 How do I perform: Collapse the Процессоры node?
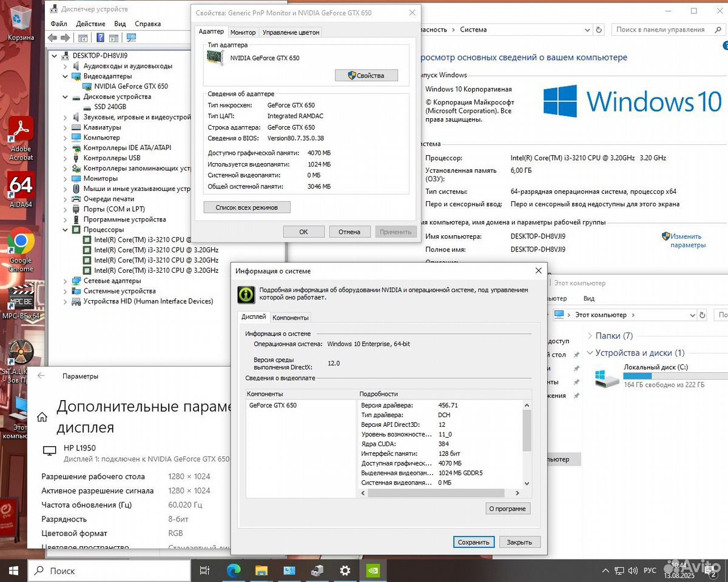click(66, 230)
